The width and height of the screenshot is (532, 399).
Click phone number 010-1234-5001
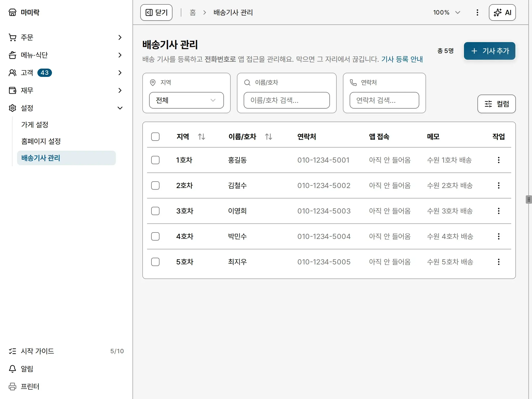click(323, 160)
